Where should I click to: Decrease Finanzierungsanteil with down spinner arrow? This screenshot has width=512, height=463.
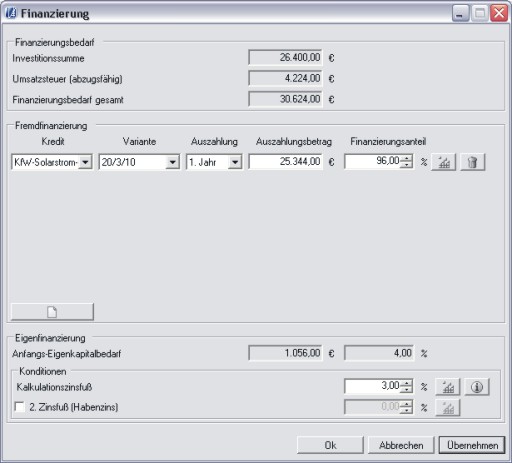tap(406, 165)
